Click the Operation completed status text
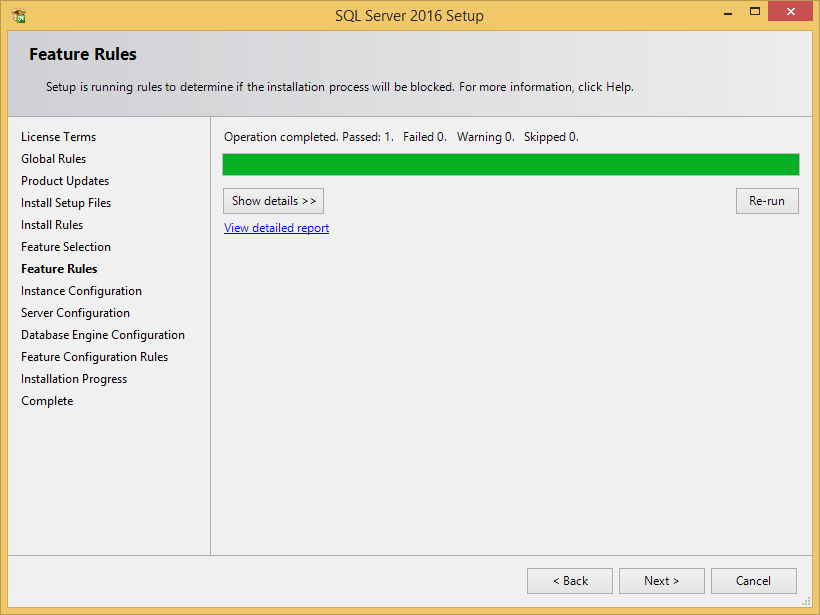 [x=401, y=137]
